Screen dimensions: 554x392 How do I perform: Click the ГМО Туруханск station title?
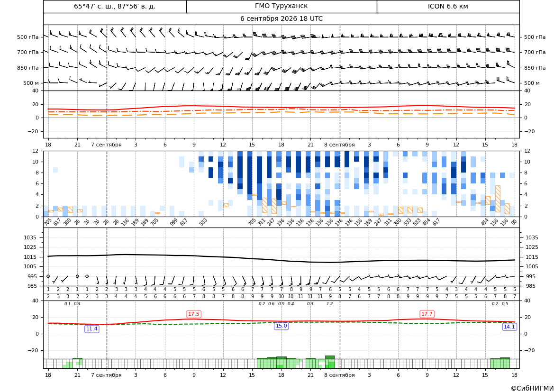click(x=281, y=6)
